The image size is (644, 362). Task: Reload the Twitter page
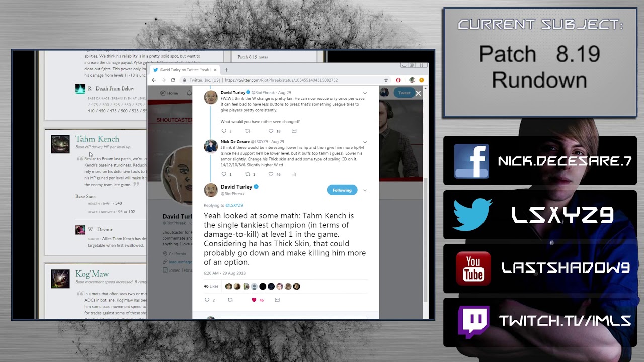coord(173,80)
